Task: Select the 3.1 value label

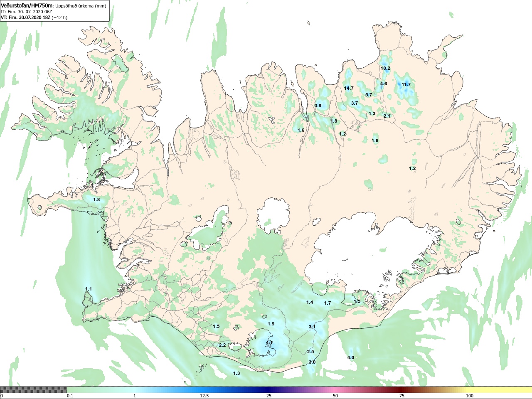Action: 312,327
